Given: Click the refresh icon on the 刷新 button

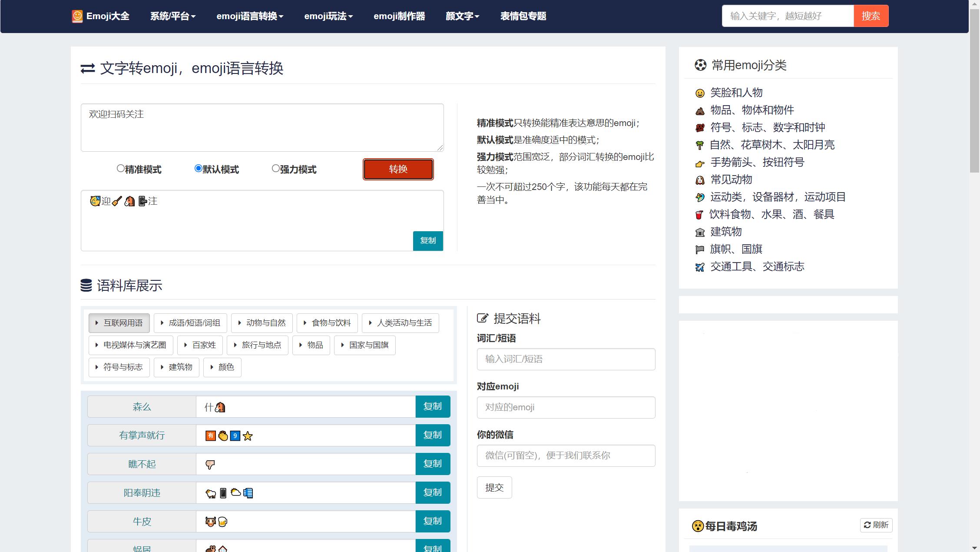Looking at the screenshot, I should point(868,525).
